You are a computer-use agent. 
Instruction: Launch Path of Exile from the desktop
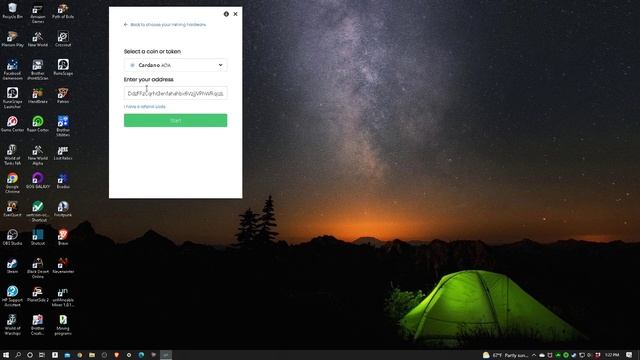click(x=63, y=11)
